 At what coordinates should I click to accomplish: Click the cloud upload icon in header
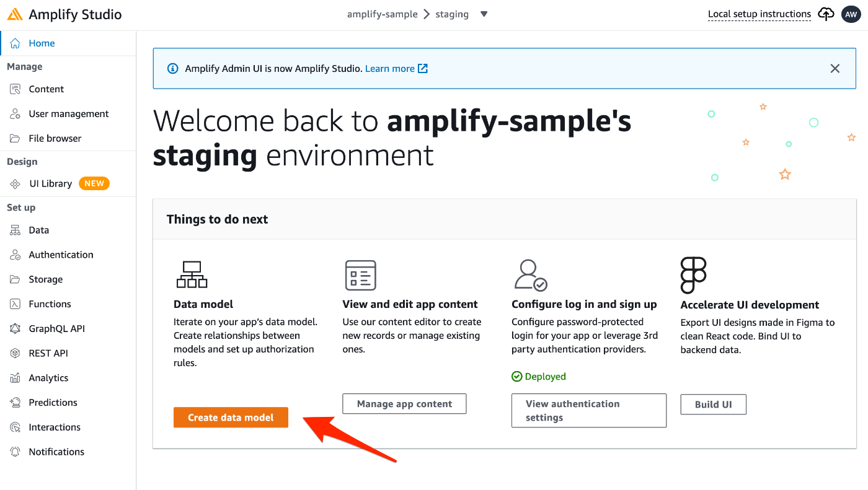[x=826, y=14]
